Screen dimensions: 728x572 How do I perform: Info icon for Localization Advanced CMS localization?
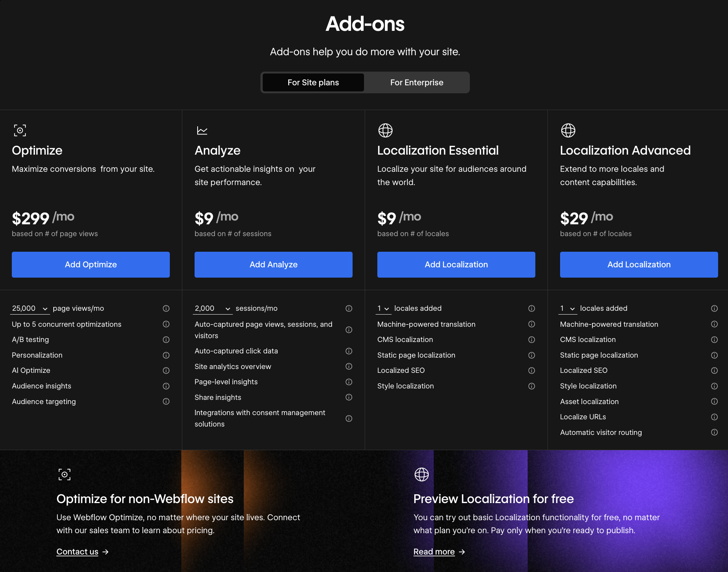coord(714,340)
